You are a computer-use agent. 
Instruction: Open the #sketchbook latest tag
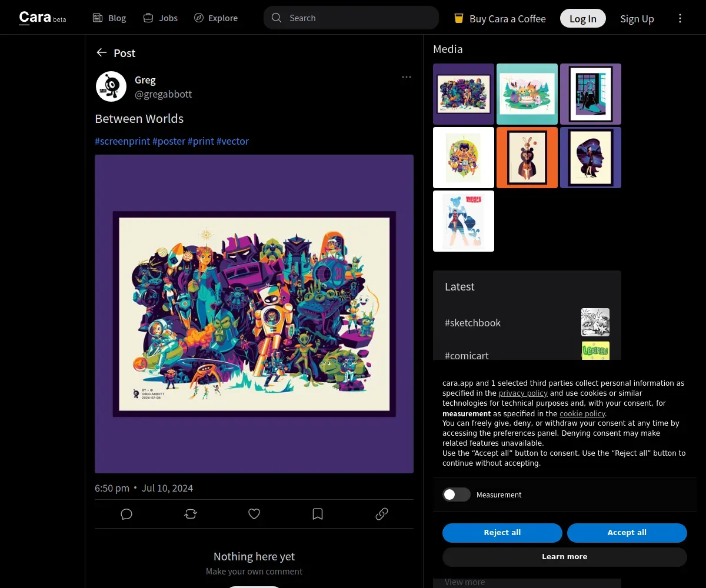[473, 322]
